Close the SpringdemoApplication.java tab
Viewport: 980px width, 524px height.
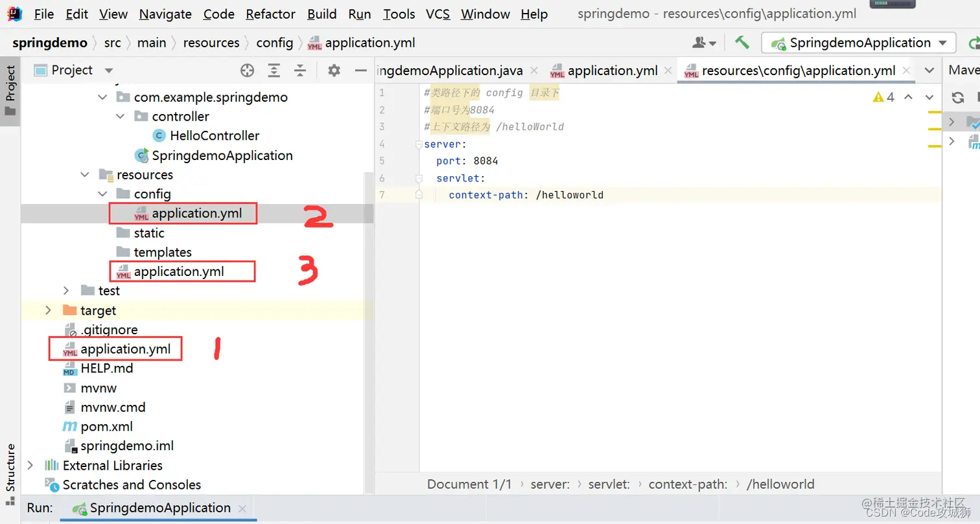coord(534,71)
